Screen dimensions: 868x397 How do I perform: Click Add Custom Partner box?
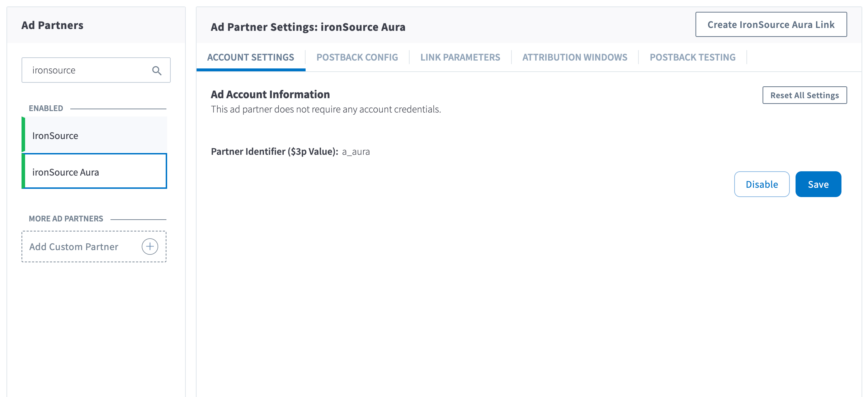(82, 247)
